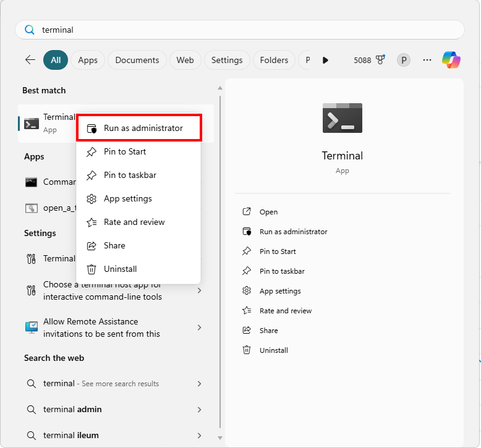Click the P profile avatar
Viewport: 481px width, 448px height.
point(404,60)
